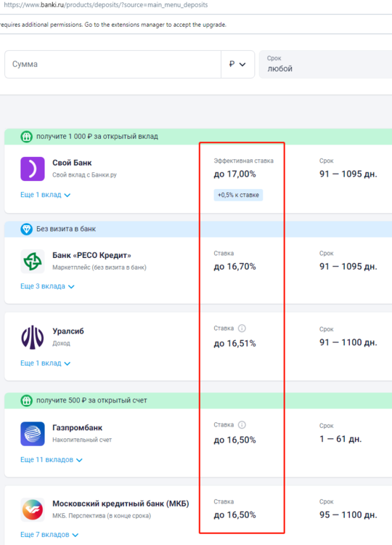Click the МКБ colorful logo

pyautogui.click(x=33, y=509)
